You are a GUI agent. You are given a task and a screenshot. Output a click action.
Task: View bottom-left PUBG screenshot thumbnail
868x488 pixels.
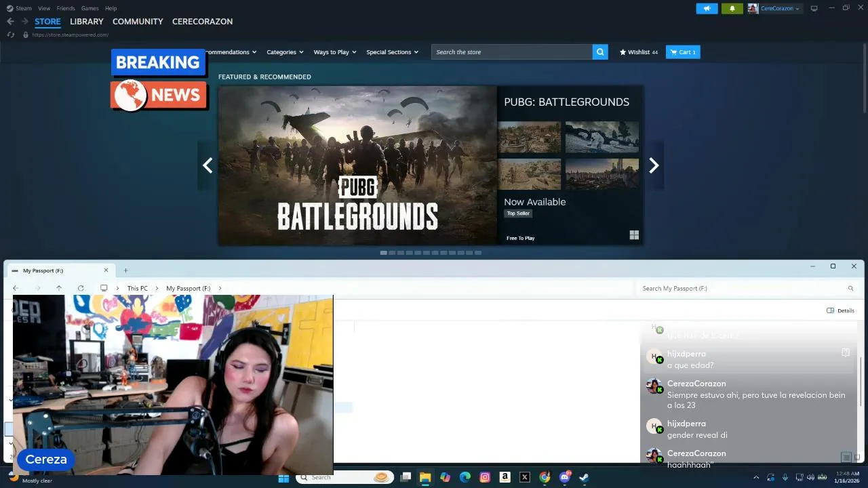530,174
